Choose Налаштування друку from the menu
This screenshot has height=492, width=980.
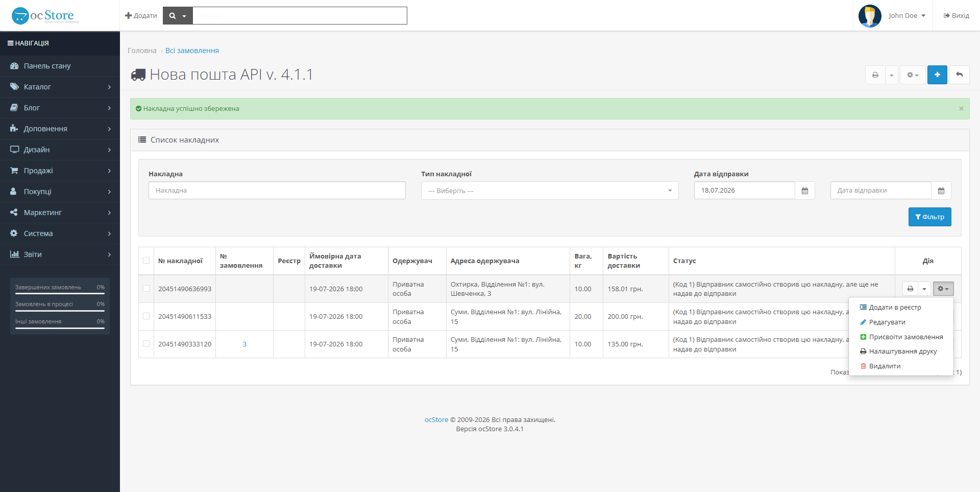coord(901,352)
